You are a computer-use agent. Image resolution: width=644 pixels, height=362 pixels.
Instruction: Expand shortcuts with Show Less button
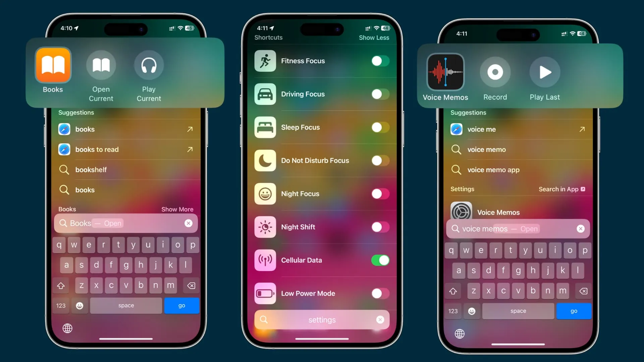tap(374, 37)
